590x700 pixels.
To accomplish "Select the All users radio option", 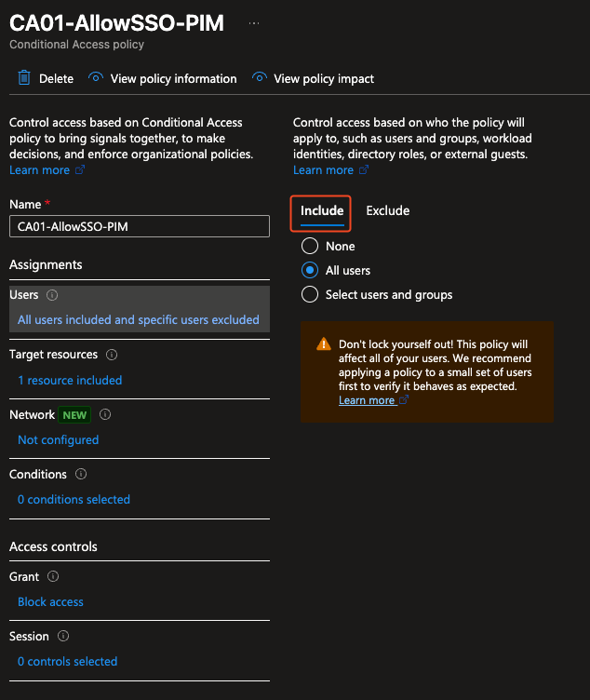I will click(x=310, y=271).
